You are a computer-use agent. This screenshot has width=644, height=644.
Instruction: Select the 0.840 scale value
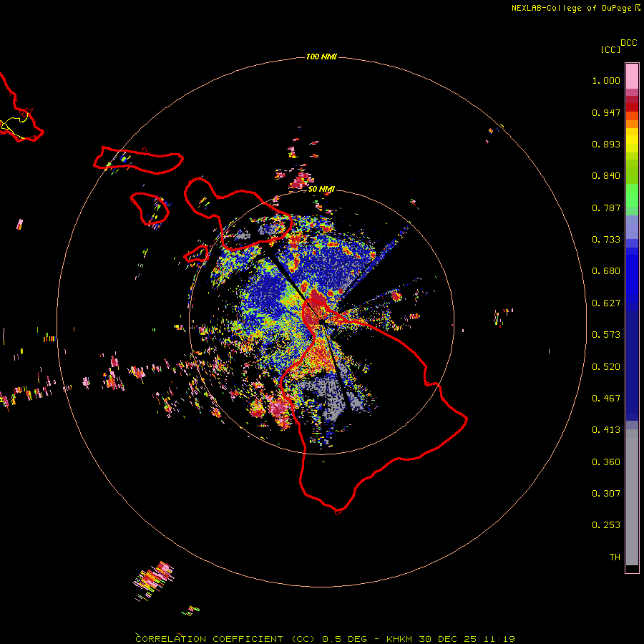coord(606,176)
